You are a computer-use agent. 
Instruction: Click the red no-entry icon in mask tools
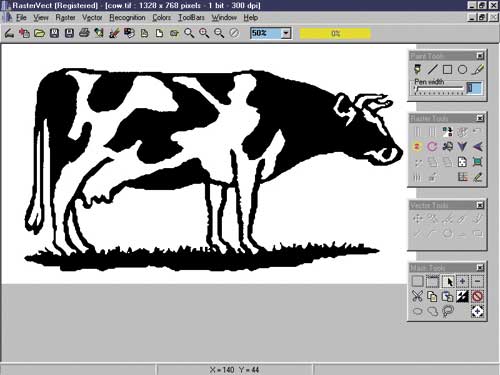[477, 296]
